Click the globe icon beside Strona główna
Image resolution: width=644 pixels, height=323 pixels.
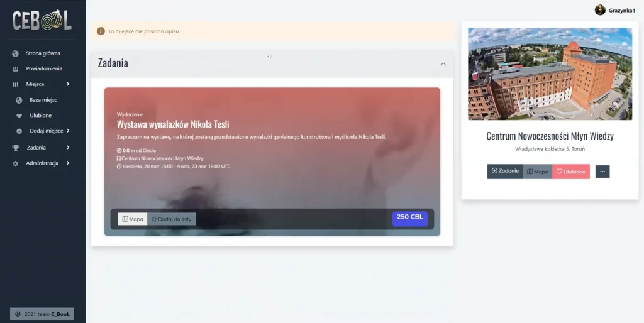click(16, 53)
